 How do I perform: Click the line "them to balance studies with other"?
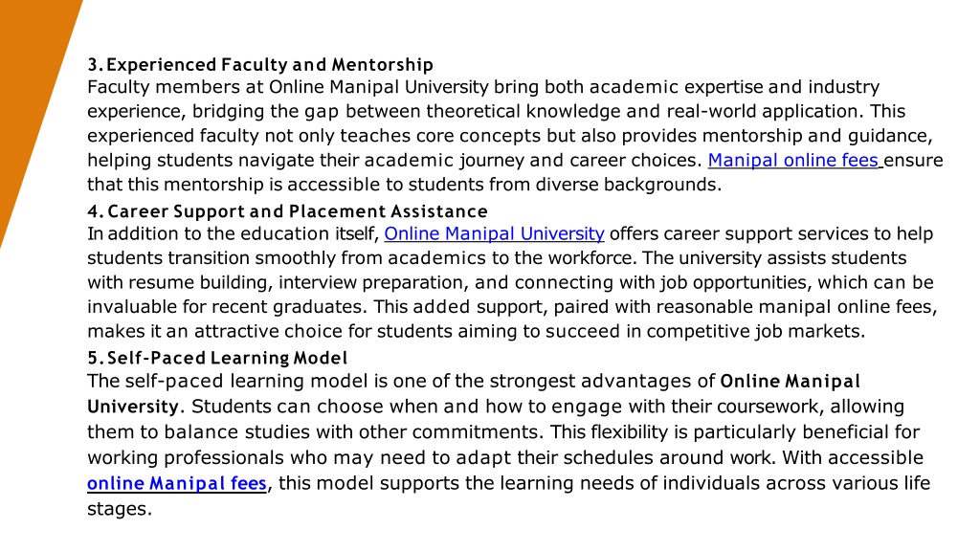tap(503, 432)
